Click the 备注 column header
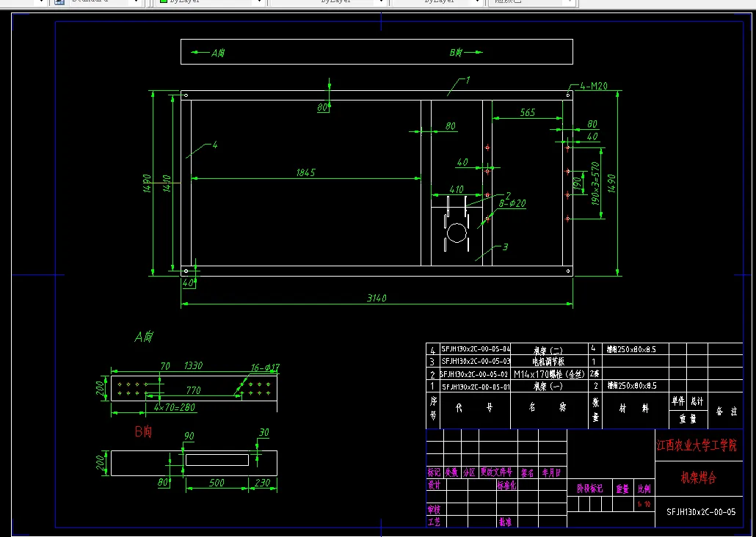The image size is (756, 537). point(726,411)
